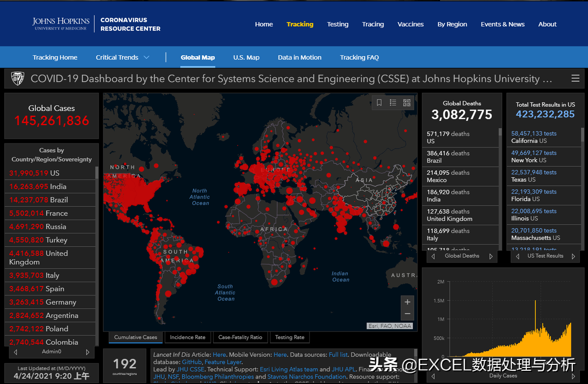This screenshot has width=588, height=384.
Task: Click left arrow beside Daily Cases pager
Action: pos(432,376)
